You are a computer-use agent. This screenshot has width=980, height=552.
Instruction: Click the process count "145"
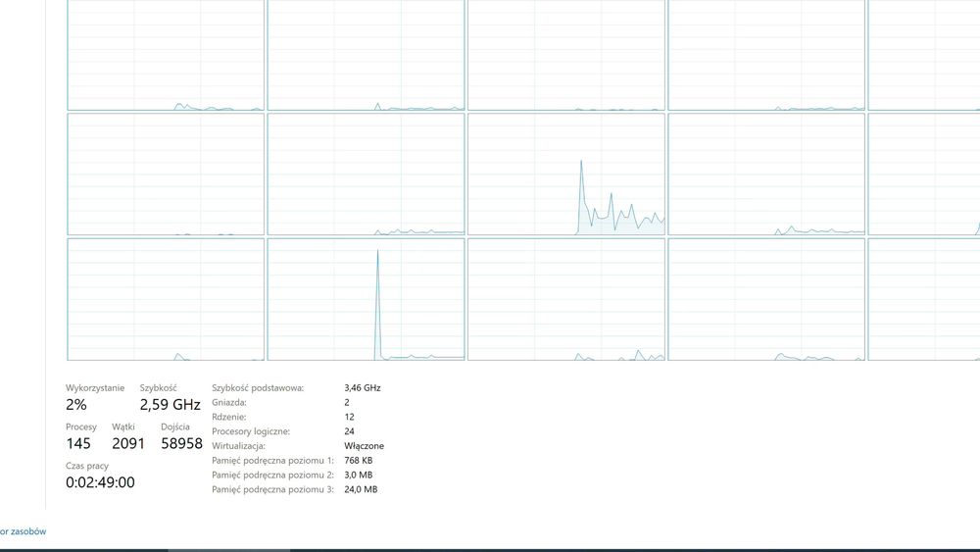click(x=78, y=443)
